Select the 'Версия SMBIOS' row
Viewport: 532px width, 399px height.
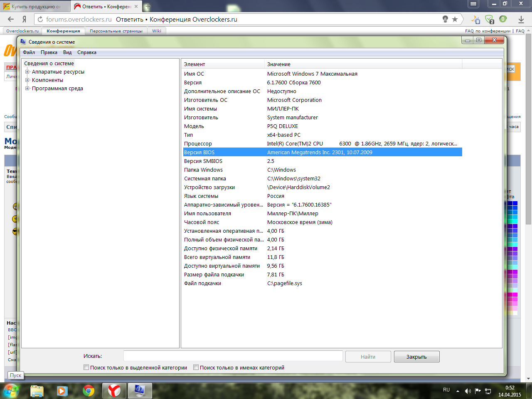323,161
